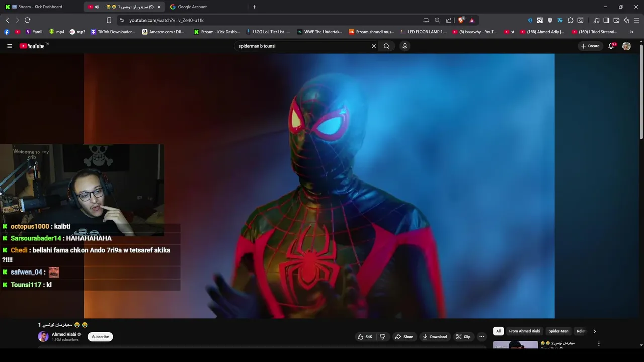Toggle the browser sidebar panel icon
Image resolution: width=644 pixels, height=362 pixels.
(x=606, y=20)
